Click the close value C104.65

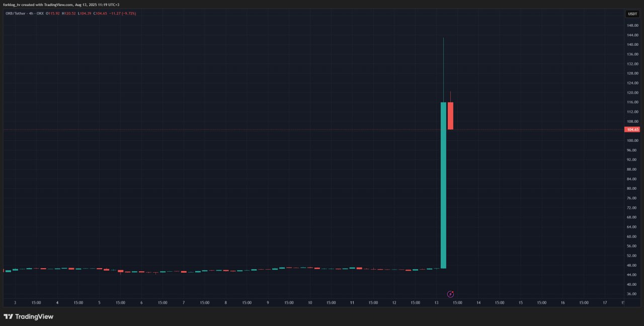pos(101,13)
